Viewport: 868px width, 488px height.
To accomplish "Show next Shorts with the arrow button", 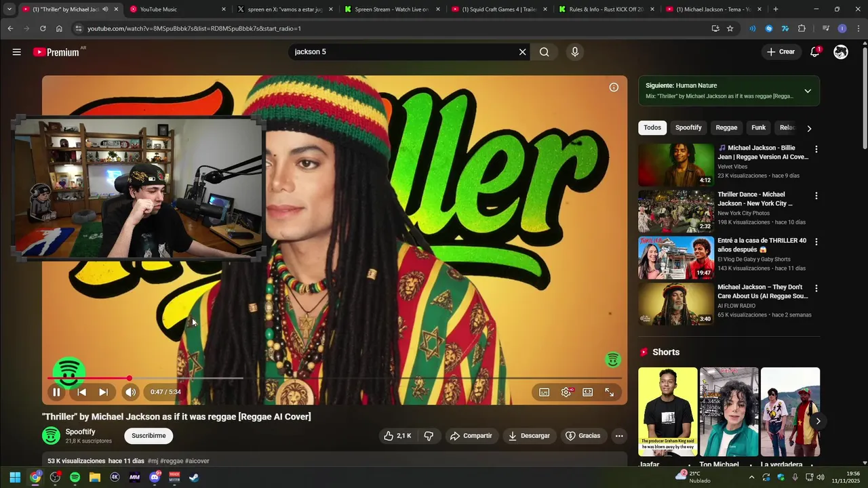I will pyautogui.click(x=818, y=421).
